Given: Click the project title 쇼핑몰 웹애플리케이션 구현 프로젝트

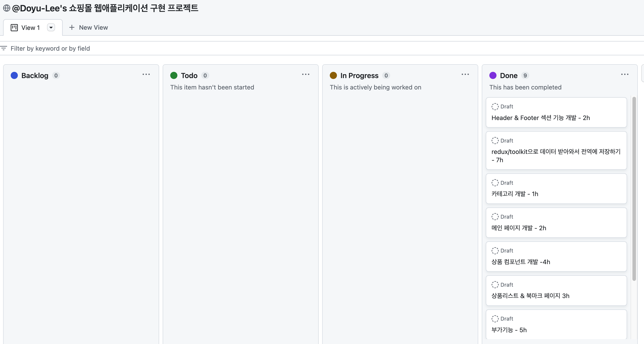Looking at the screenshot, I should (x=133, y=8).
